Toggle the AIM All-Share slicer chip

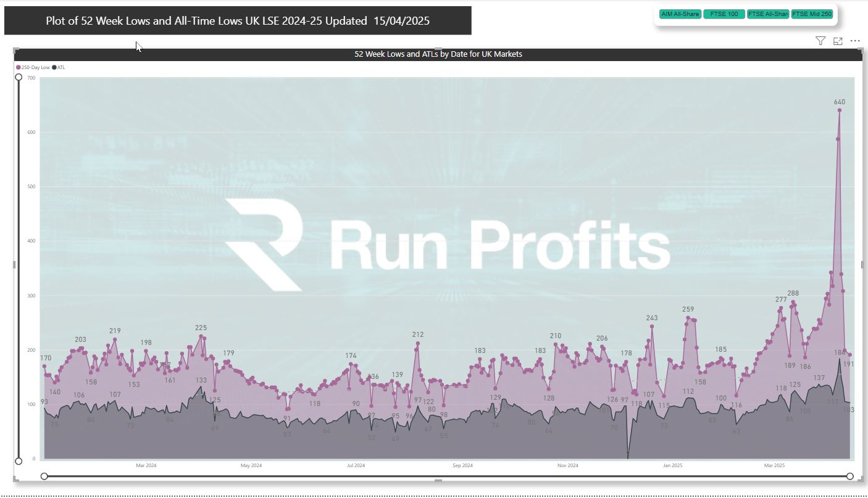point(680,14)
